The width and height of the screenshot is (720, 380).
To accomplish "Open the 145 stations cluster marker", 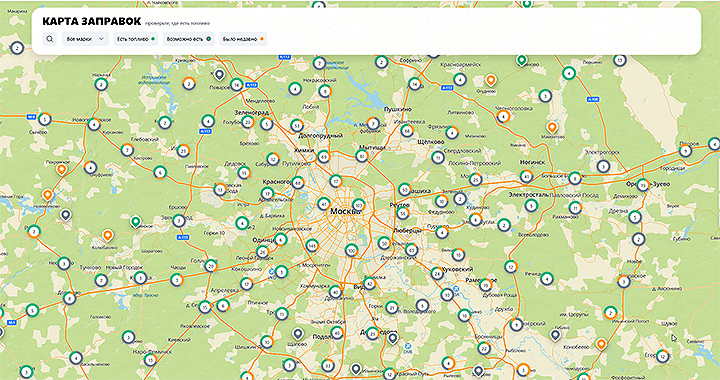I will (x=312, y=246).
